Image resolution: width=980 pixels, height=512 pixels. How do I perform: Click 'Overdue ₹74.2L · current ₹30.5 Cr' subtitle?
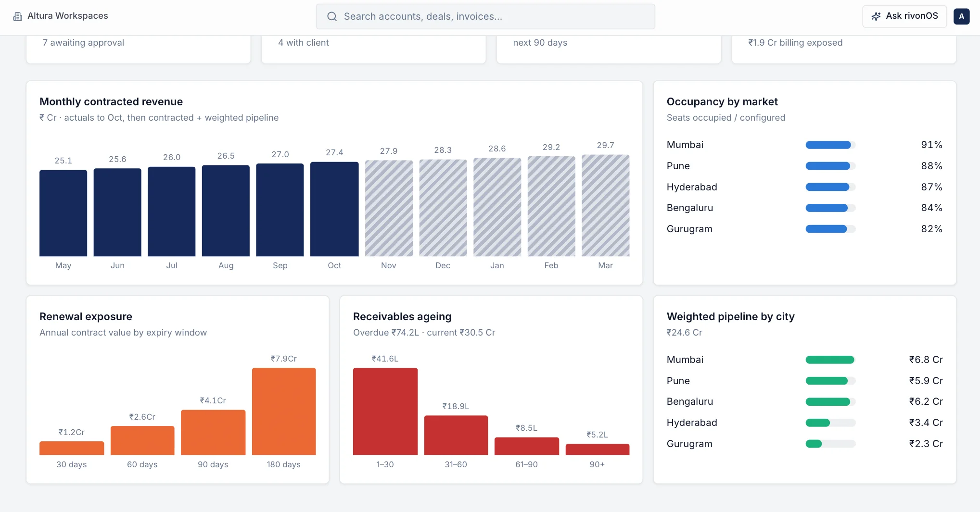(x=424, y=332)
